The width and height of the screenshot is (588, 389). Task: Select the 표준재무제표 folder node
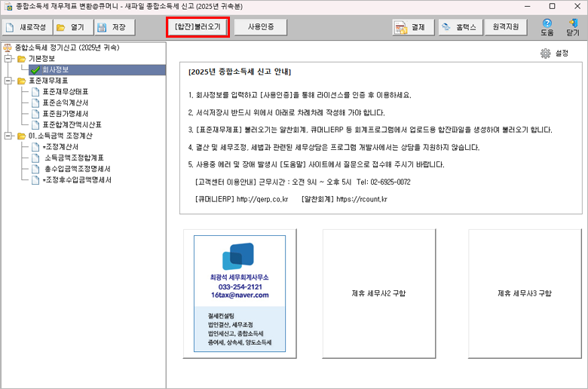(x=48, y=81)
